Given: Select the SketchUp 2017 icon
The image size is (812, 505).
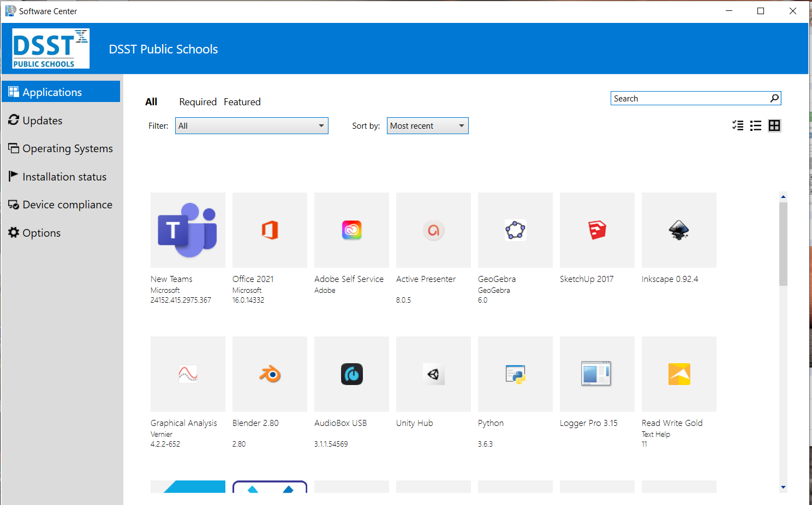Looking at the screenshot, I should 597,230.
